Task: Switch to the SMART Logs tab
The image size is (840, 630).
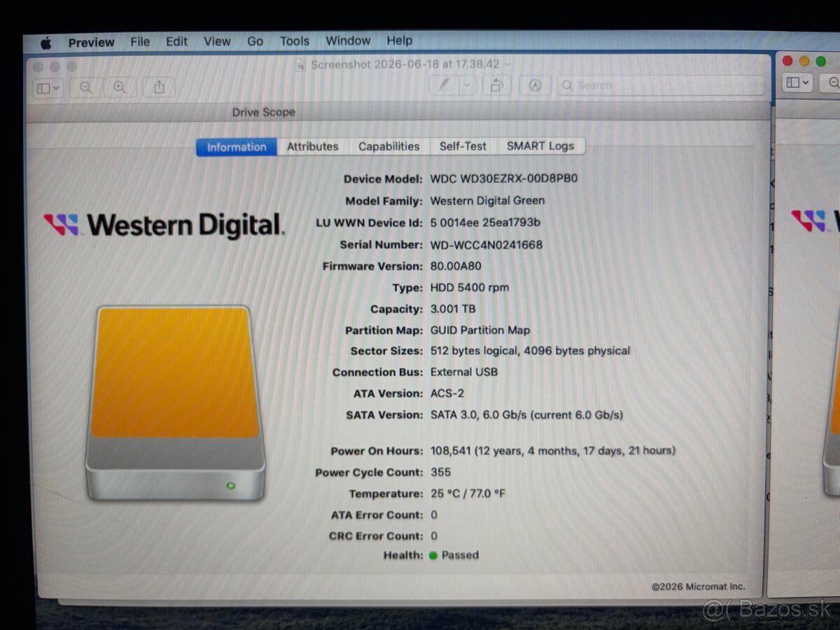Action: [540, 146]
